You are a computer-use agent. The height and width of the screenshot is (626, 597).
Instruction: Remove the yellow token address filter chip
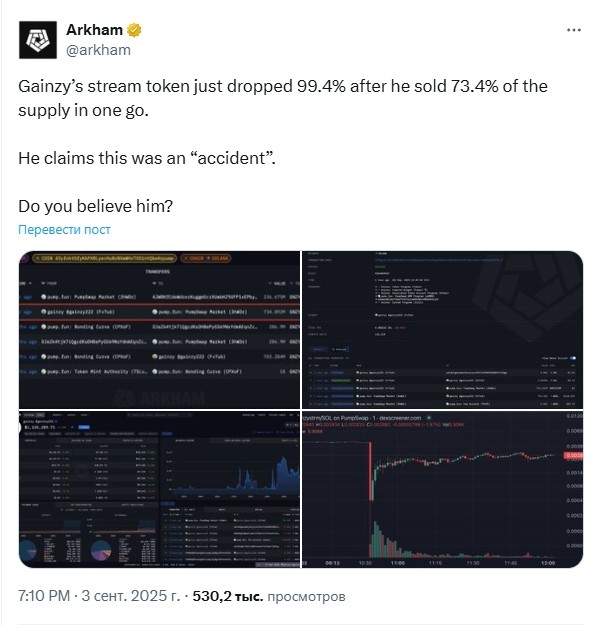point(38,259)
